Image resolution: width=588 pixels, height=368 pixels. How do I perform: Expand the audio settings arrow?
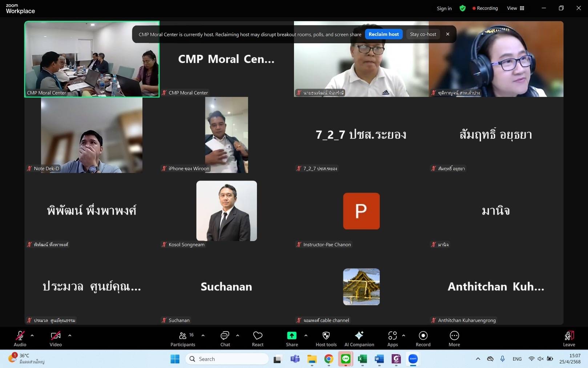[x=32, y=336]
